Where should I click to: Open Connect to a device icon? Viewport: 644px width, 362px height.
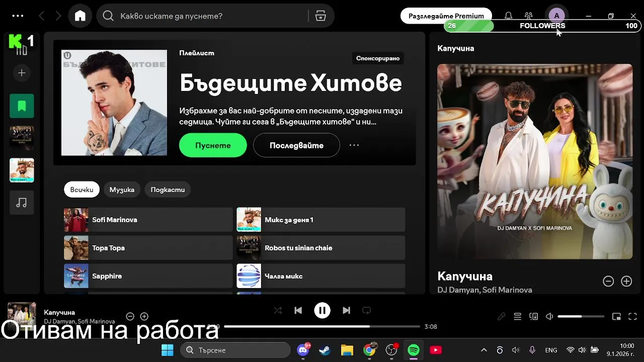[x=533, y=316]
